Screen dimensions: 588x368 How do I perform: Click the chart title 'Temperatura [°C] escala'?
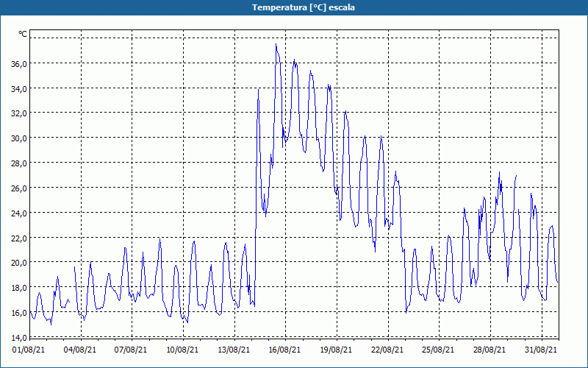coord(304,7)
